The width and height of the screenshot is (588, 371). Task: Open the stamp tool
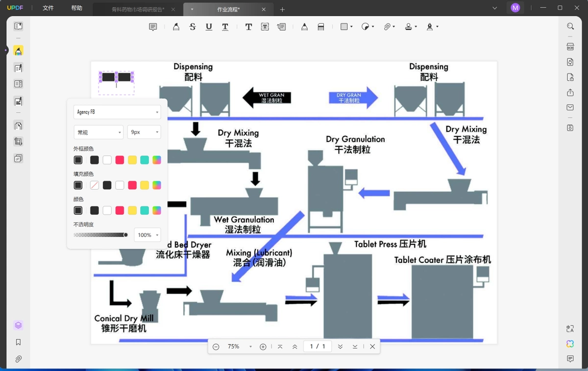(x=408, y=27)
